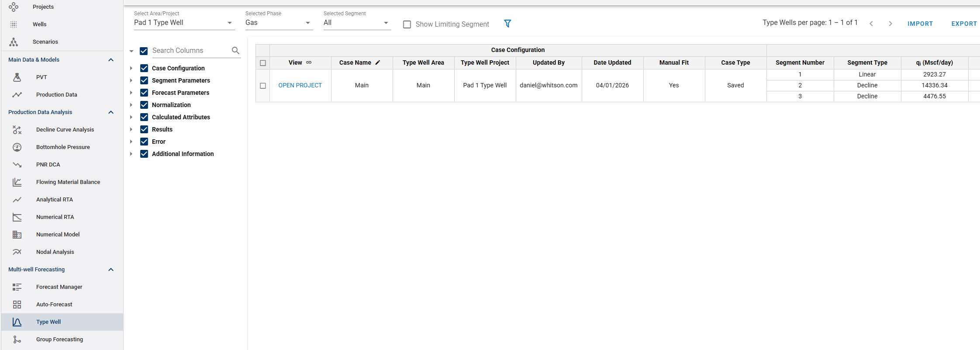The height and width of the screenshot is (350, 980).
Task: Uncheck the Segment Parameters column group
Action: point(144,80)
